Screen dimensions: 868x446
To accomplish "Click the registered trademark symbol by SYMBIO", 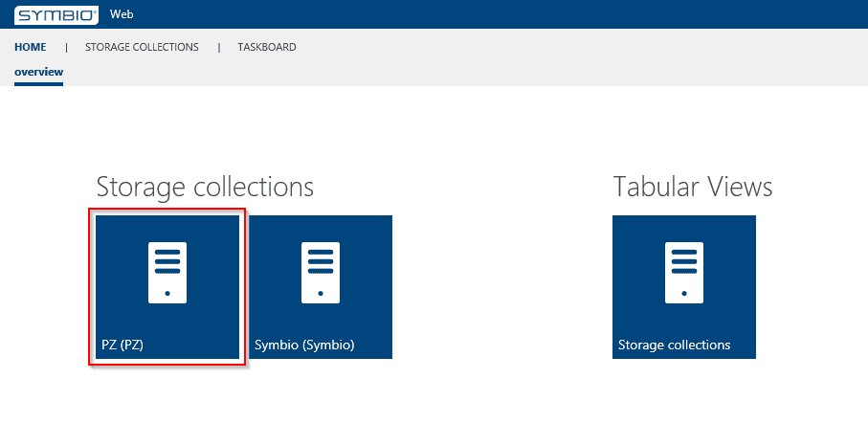I will coord(97,10).
